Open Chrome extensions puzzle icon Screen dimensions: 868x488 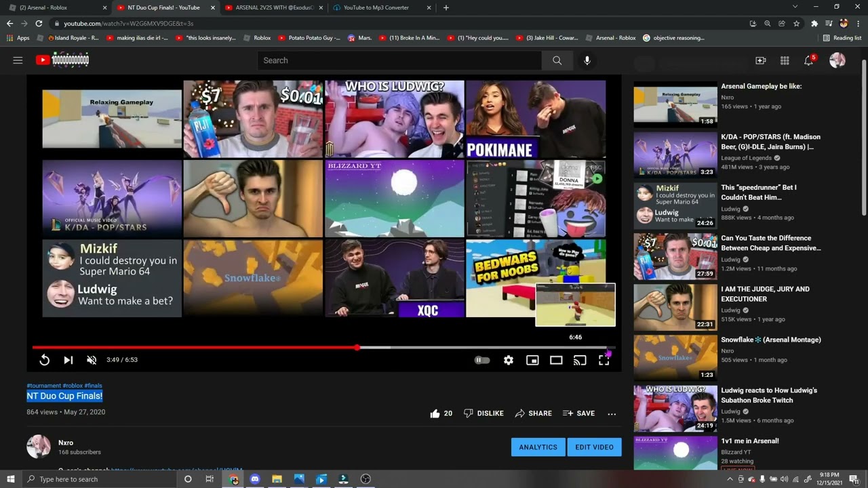coord(814,23)
